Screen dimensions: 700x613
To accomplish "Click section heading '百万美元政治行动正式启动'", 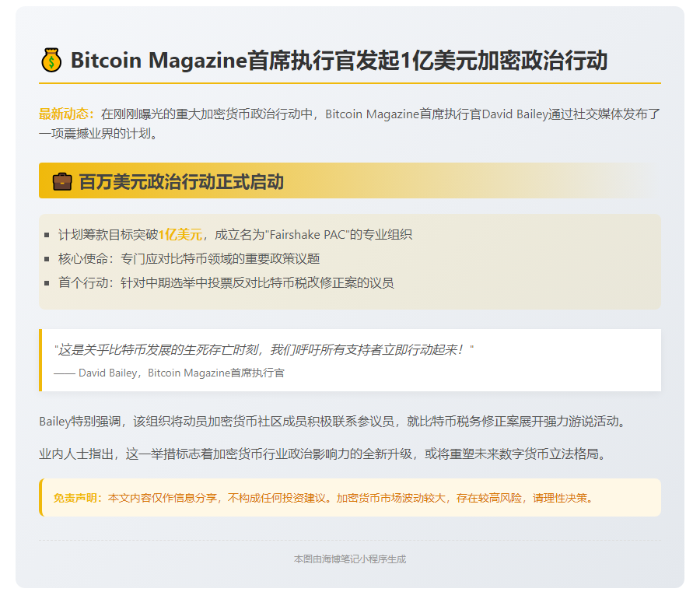I will [x=181, y=182].
